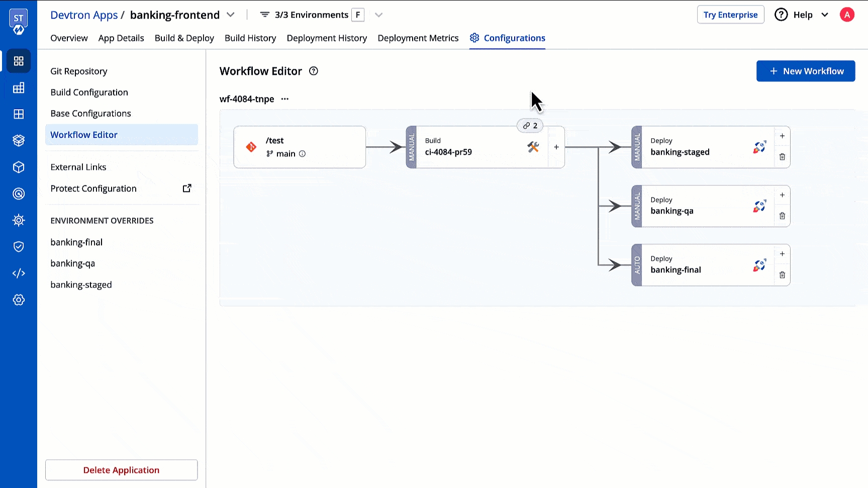Open the circular target sidebar icon
868x488 pixels.
19,193
